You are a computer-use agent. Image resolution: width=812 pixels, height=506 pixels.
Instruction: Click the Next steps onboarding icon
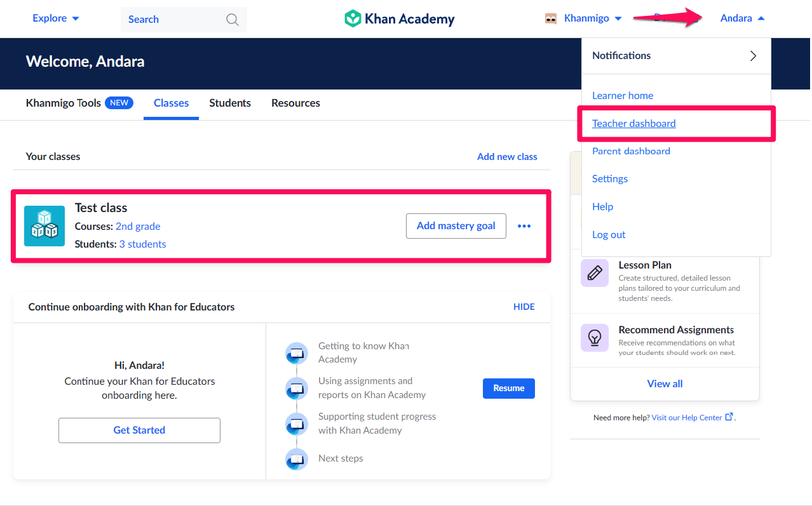tap(296, 458)
